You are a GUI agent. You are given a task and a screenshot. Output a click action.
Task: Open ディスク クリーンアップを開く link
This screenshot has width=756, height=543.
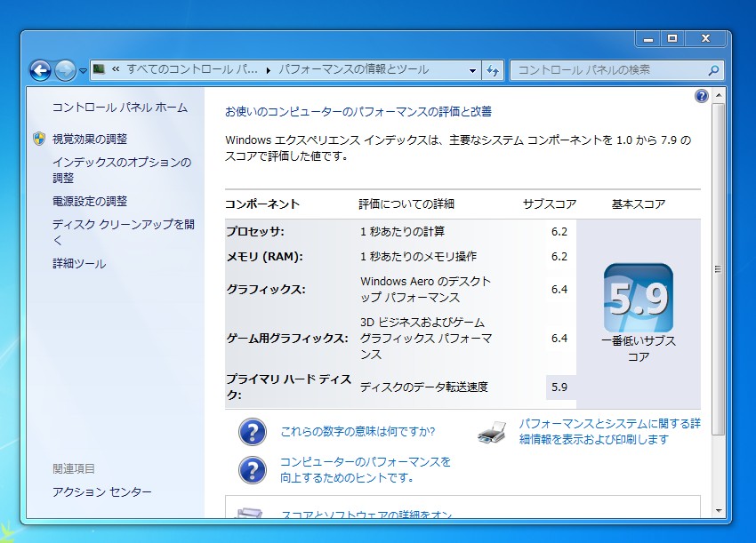tap(124, 232)
